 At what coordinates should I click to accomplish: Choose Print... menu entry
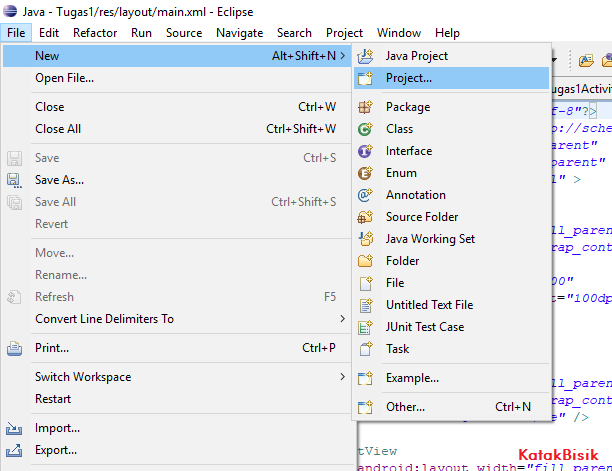point(177,348)
